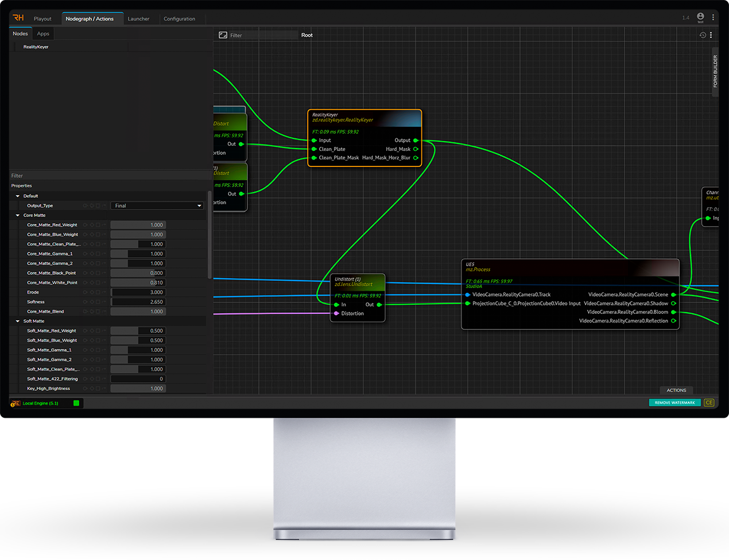The image size is (729, 560).
Task: Click the UE5 RealityCamera0.Scene output pin
Action: tap(673, 295)
